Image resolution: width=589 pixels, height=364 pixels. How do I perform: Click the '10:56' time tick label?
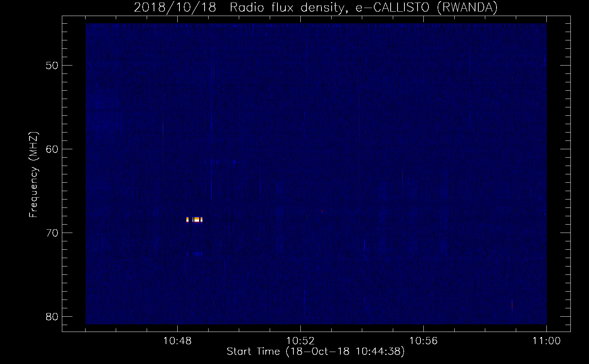pos(423,341)
